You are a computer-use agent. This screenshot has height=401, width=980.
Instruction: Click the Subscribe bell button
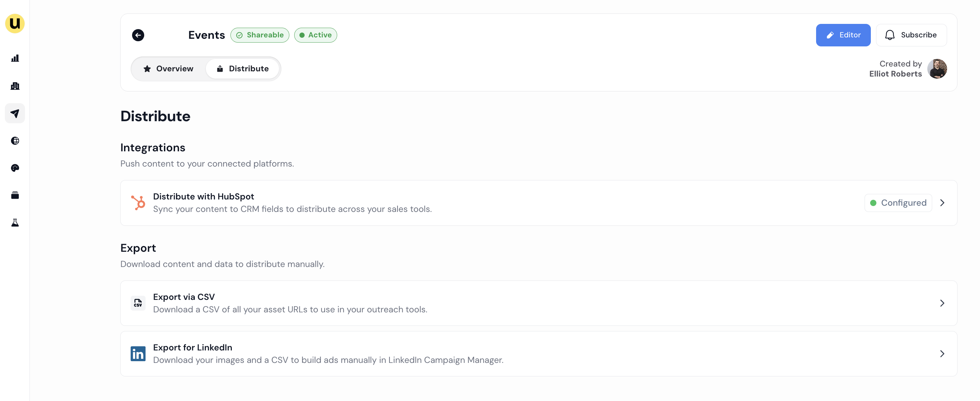(911, 35)
